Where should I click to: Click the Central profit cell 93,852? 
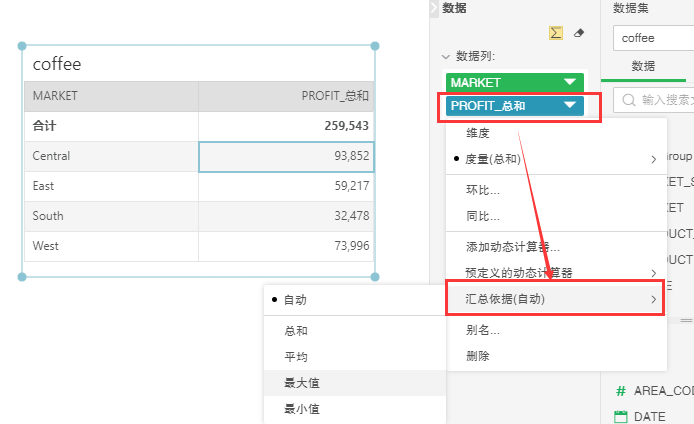(x=286, y=156)
